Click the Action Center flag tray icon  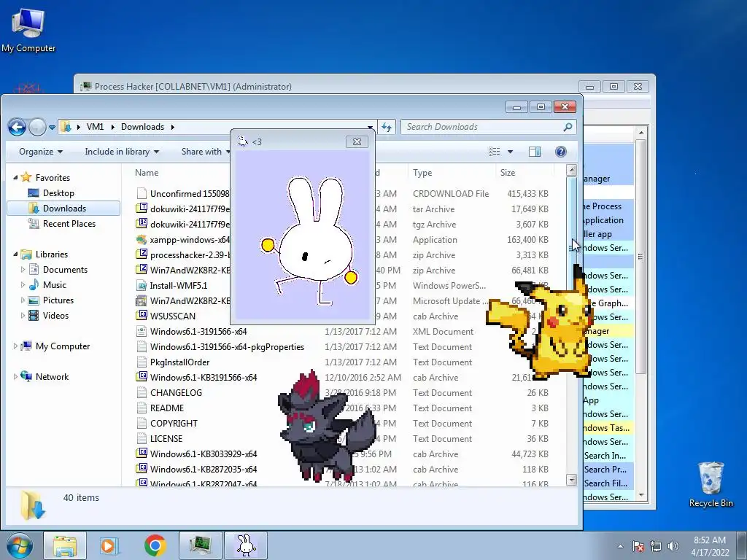[638, 546]
